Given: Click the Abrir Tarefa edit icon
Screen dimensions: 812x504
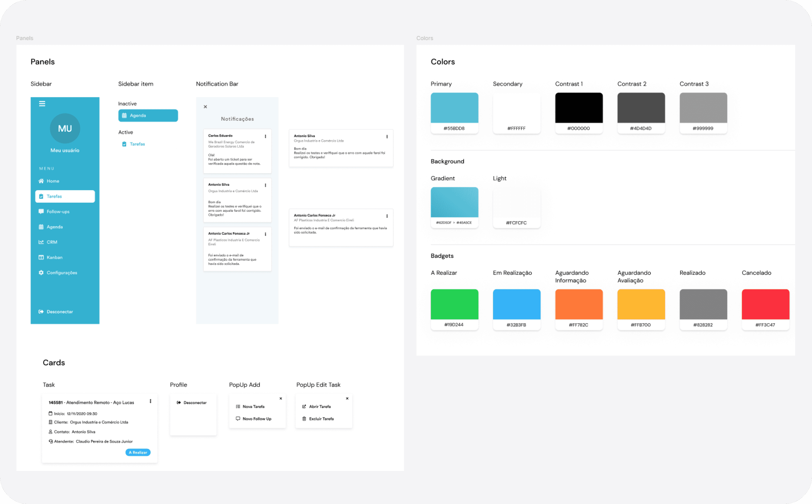Looking at the screenshot, I should point(304,407).
